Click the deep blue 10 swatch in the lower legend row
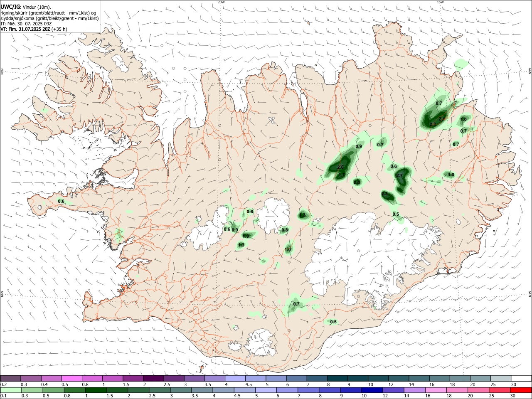The height and width of the screenshot is (399, 532). tap(372, 390)
